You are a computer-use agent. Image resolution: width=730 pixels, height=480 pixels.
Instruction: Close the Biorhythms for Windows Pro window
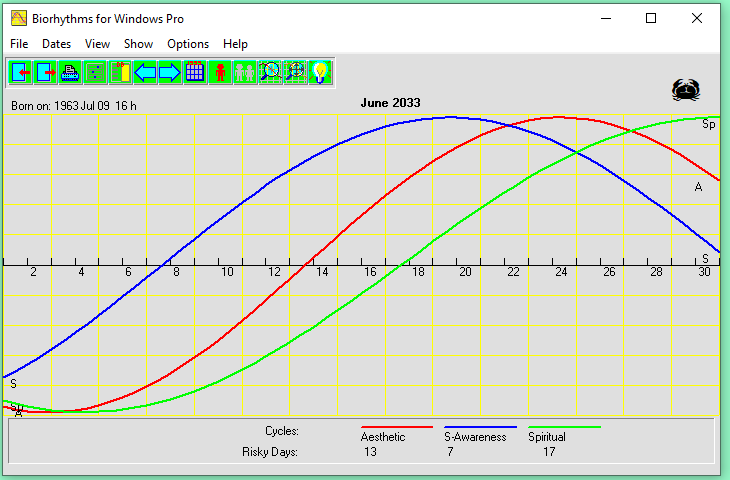696,18
